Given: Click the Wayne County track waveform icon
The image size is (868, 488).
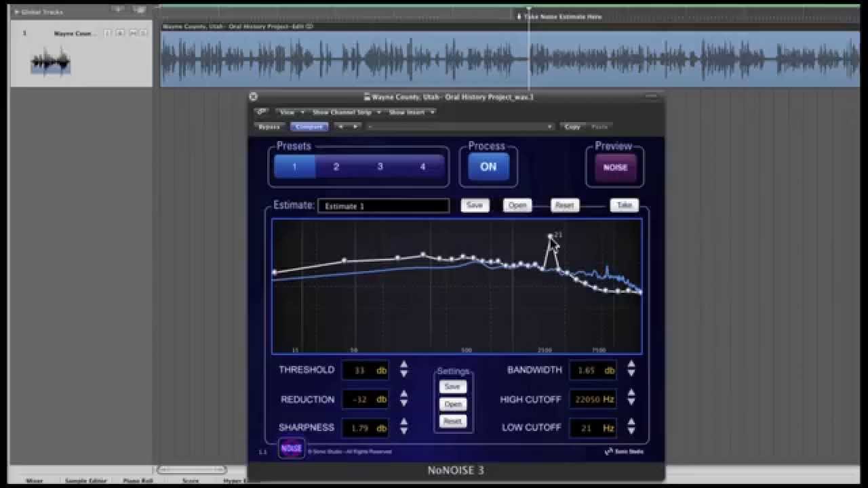Looking at the screenshot, I should (51, 62).
